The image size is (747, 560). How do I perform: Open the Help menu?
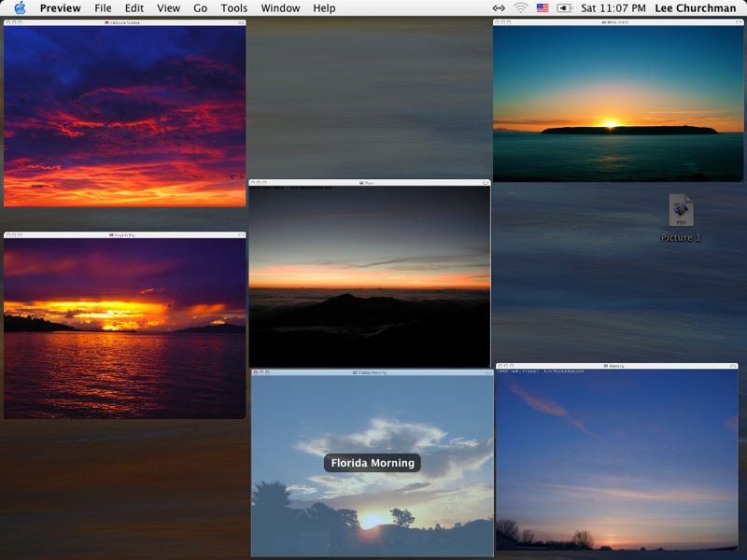[x=324, y=8]
